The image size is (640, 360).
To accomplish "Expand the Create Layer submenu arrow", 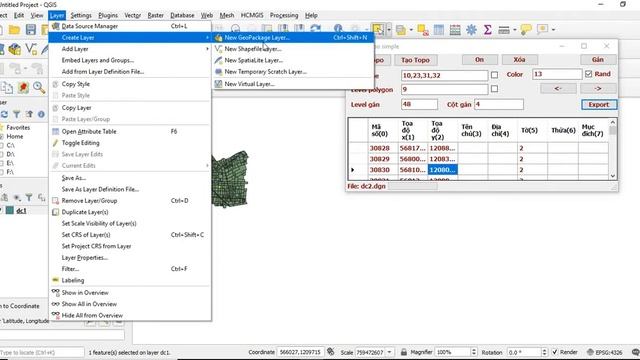I will (207, 37).
